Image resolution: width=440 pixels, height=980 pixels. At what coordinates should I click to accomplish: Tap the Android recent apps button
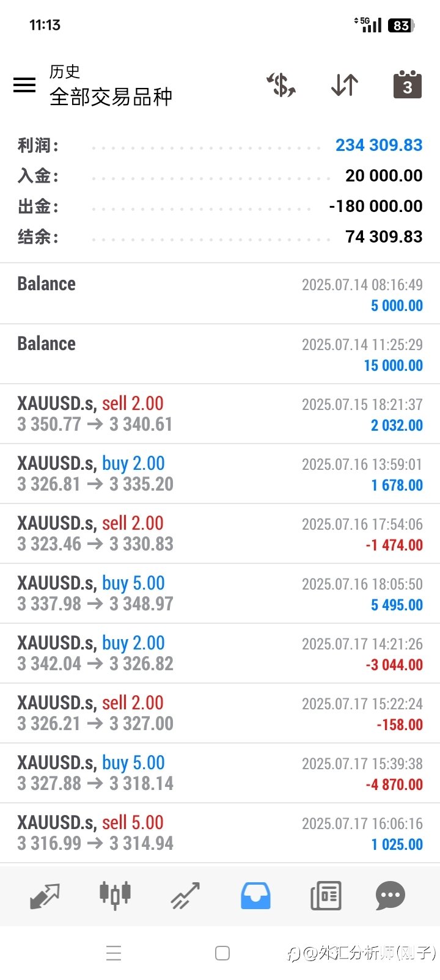tap(114, 953)
